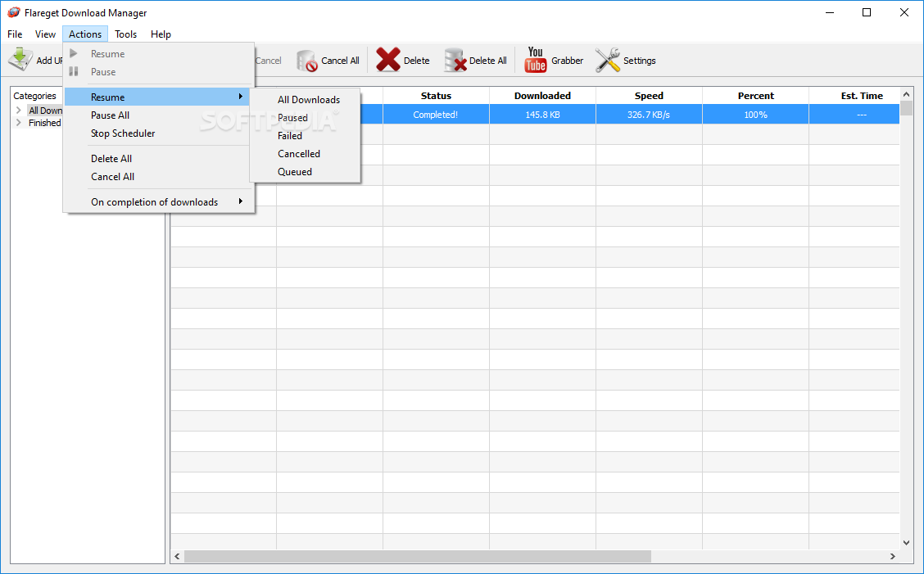924x574 pixels.
Task: Click the 326.7 KB/s speed cell
Action: pyautogui.click(x=649, y=115)
